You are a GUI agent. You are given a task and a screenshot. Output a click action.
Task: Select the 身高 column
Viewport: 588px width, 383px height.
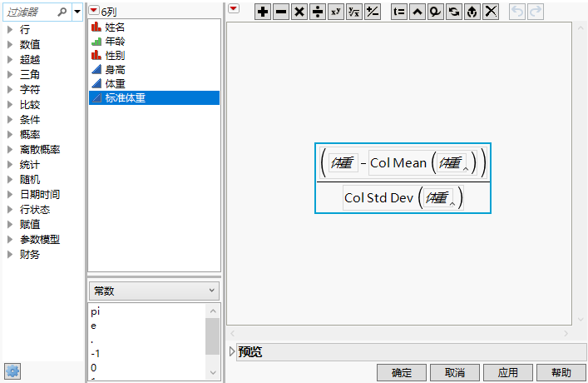[154, 70]
